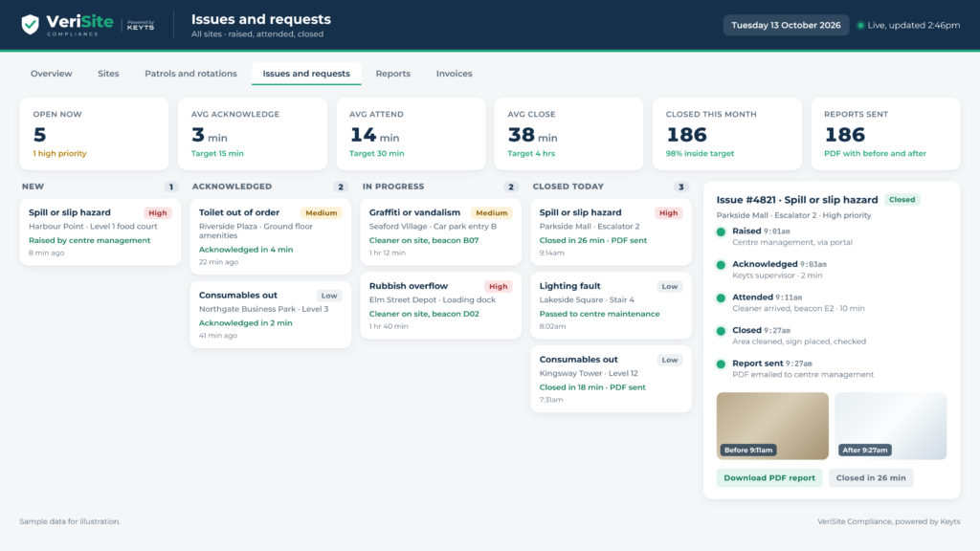Click 'Sample data for illustration.' footer text

(x=70, y=521)
